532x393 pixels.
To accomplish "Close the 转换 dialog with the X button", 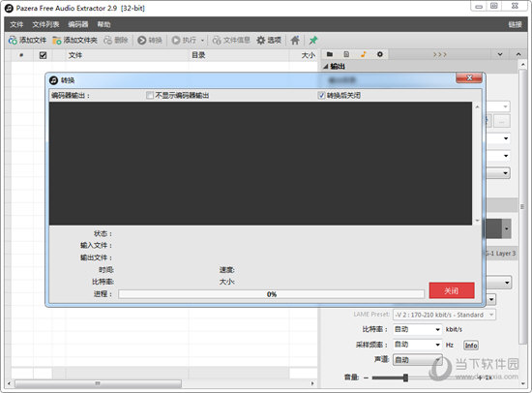I will tap(469, 78).
